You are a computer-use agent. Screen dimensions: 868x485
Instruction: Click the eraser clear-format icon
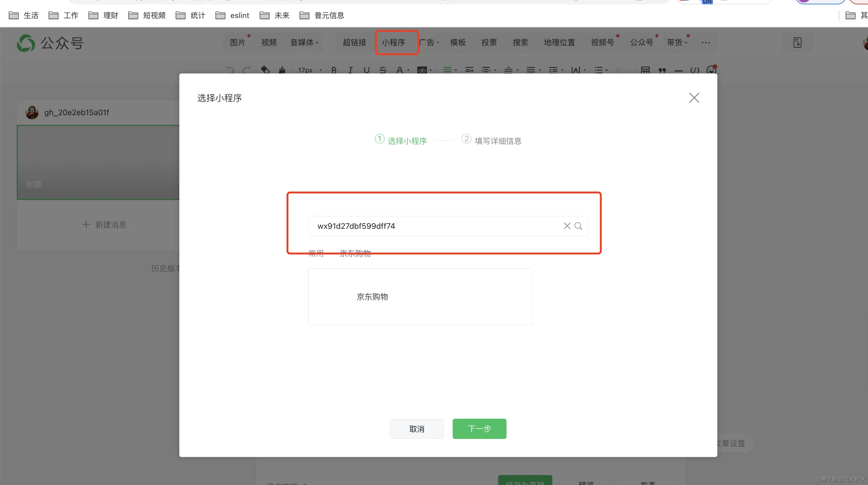(x=265, y=70)
